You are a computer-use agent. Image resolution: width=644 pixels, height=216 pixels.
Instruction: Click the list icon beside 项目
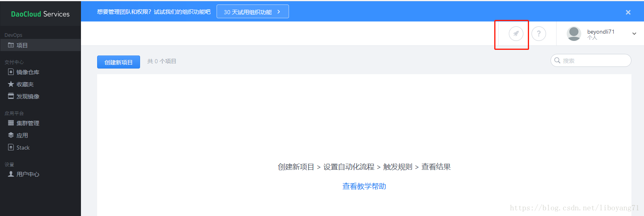click(x=11, y=45)
